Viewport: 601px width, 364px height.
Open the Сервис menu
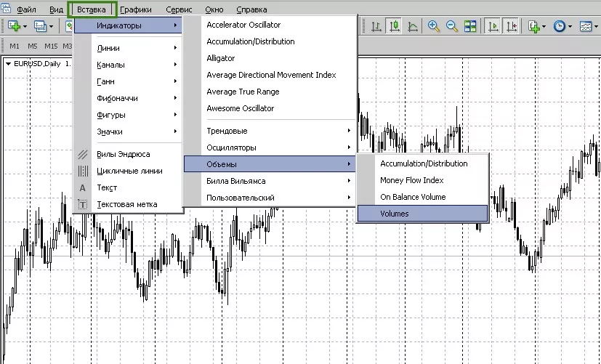click(179, 9)
